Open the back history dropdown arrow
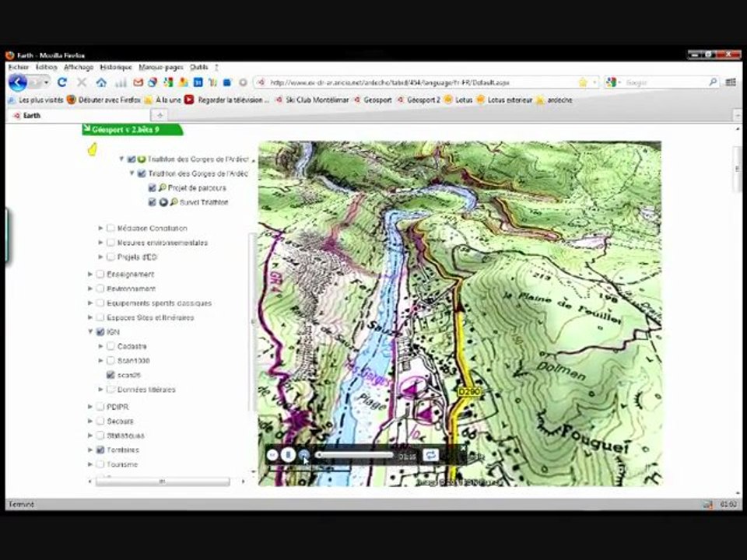Viewport: 747px width, 560px height. [x=46, y=82]
